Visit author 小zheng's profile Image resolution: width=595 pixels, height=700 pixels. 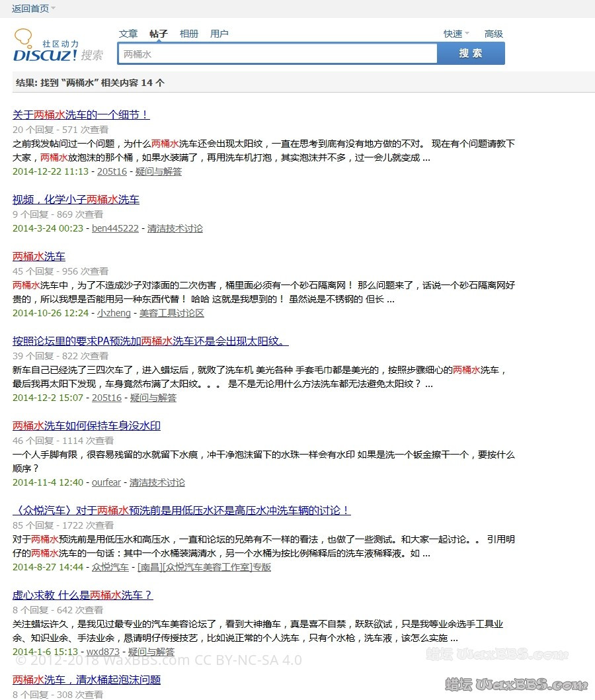tap(114, 313)
